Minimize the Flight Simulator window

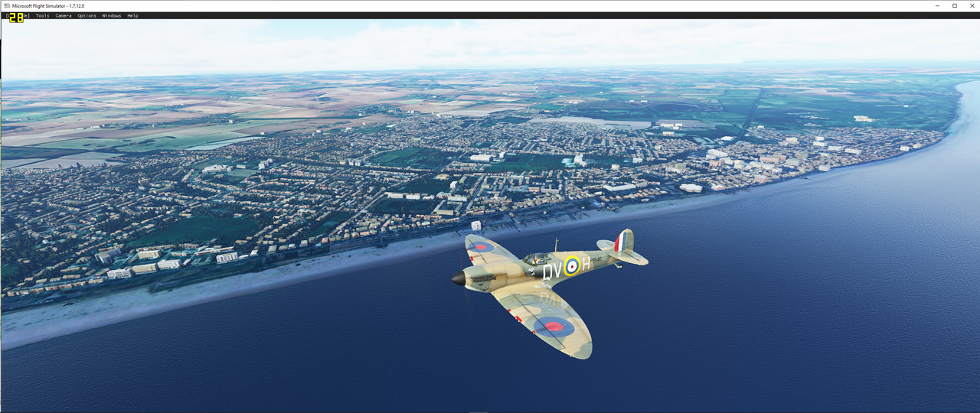pyautogui.click(x=939, y=5)
